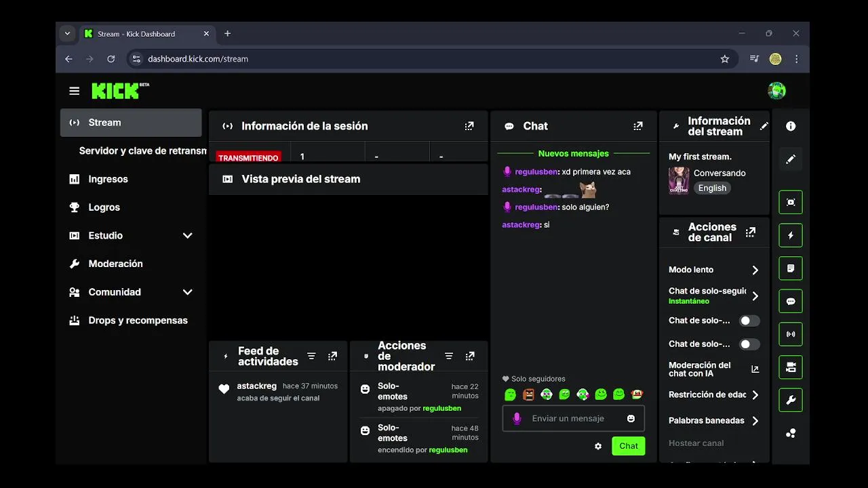Click the English language tag
This screenshot has height=488, width=868.
[712, 188]
